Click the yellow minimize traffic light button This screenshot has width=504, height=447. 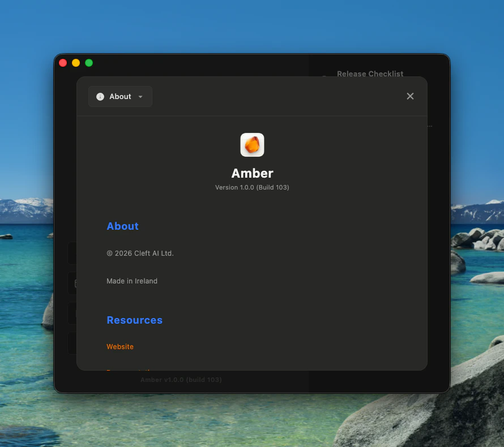pyautogui.click(x=76, y=63)
